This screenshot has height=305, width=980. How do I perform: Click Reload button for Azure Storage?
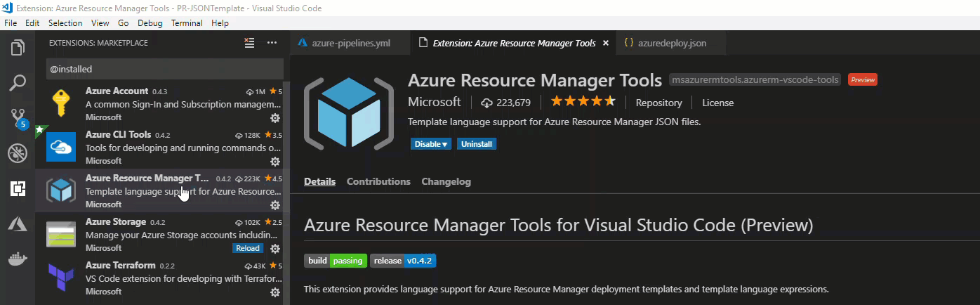[x=249, y=248]
